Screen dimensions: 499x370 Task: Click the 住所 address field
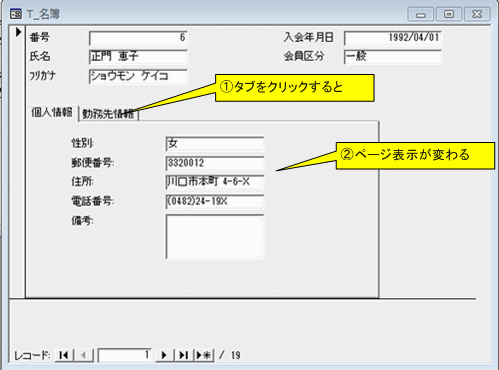pos(215,182)
